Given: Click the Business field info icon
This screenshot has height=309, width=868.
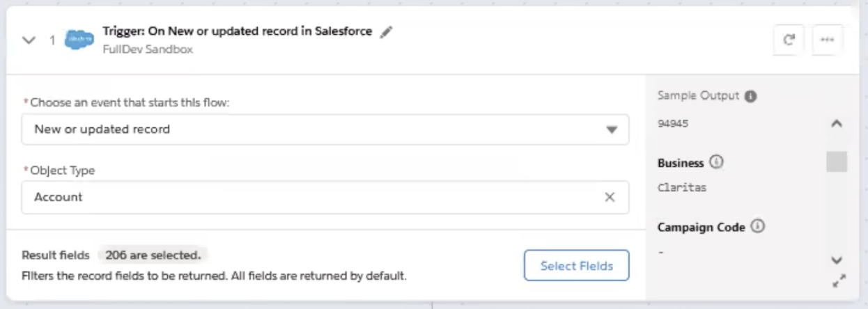Looking at the screenshot, I should [x=716, y=163].
